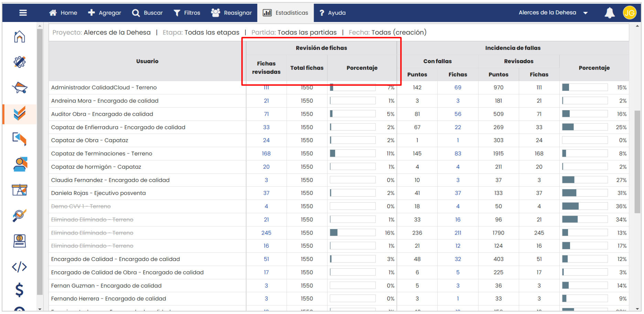Click the sidebar scrollbar down arrow
Viewport: 644px width, 314px height.
[40, 309]
